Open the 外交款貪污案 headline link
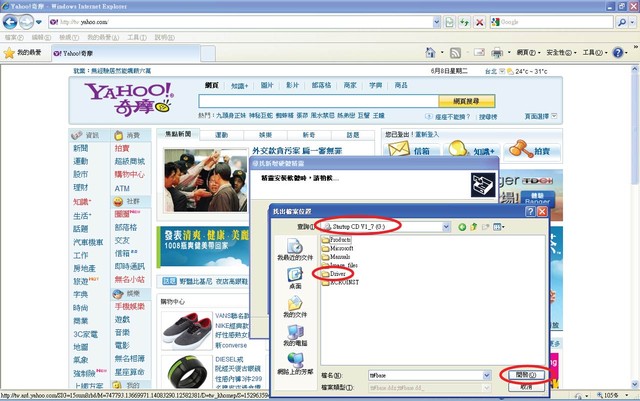 point(297,151)
